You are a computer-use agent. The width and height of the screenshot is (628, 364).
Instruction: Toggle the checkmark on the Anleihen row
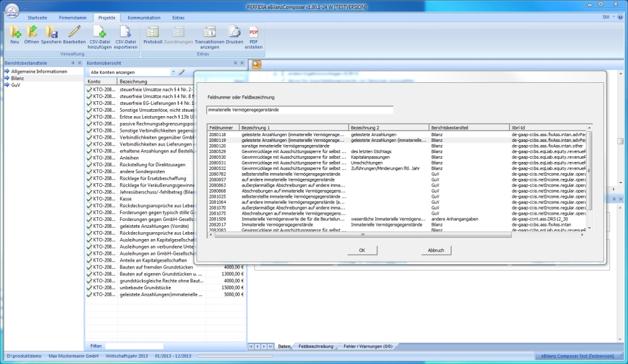tap(89, 158)
